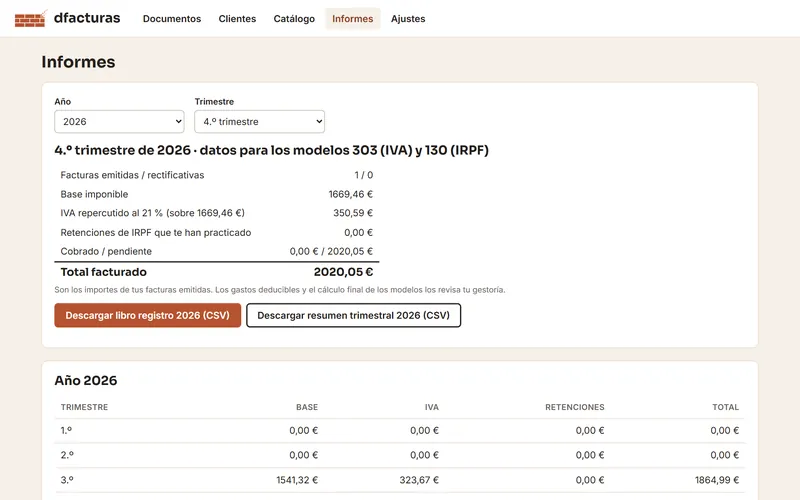Click the 323,67 € IVA for 3.º

[x=419, y=480]
